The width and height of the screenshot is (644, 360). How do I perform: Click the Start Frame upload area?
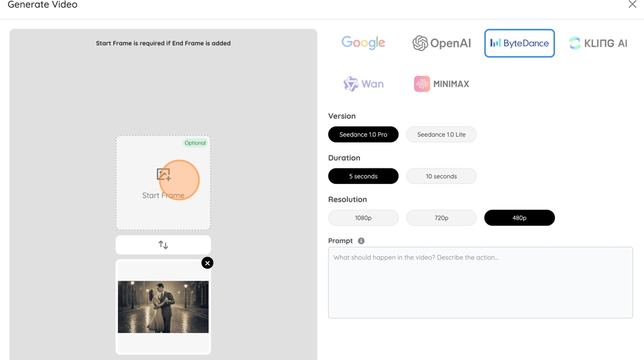tap(163, 183)
